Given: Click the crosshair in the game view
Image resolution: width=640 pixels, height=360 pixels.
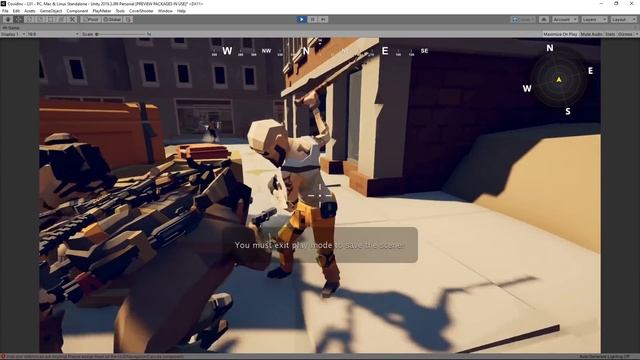Looking at the screenshot, I should coord(320,196).
